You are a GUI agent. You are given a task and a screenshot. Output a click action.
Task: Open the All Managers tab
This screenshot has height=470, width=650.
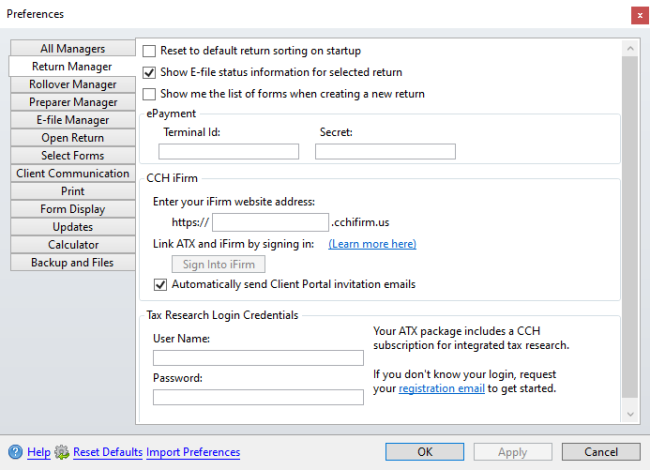point(73,48)
